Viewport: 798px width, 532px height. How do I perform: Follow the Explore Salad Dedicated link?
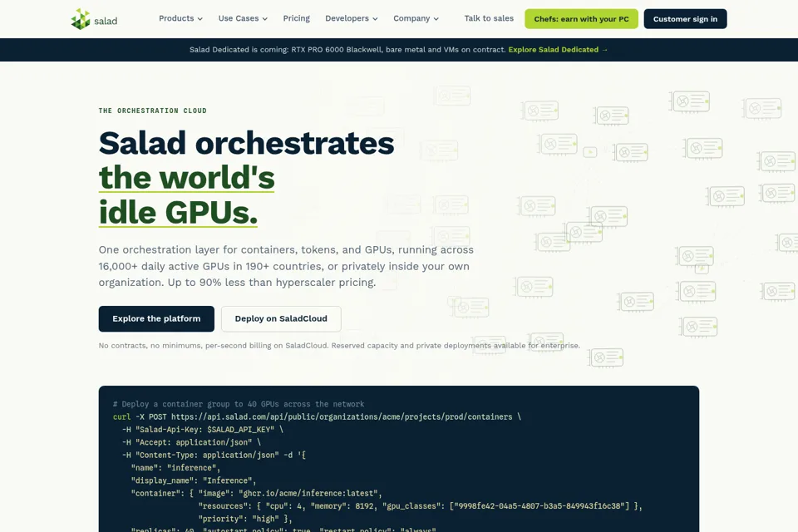point(558,49)
